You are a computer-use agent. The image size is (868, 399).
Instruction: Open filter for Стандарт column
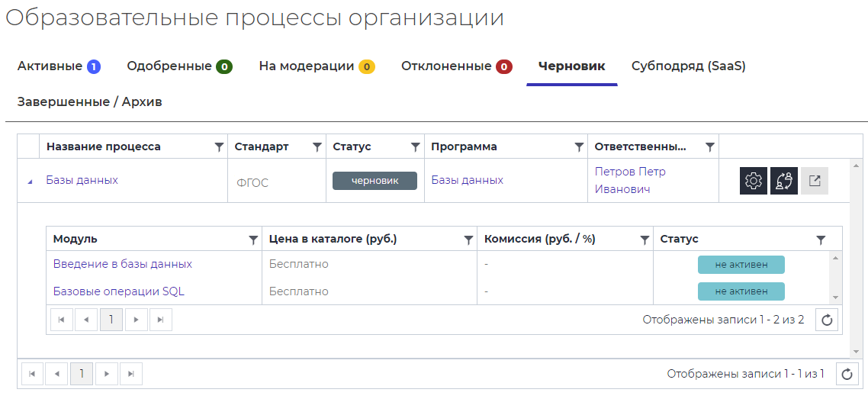tap(317, 146)
